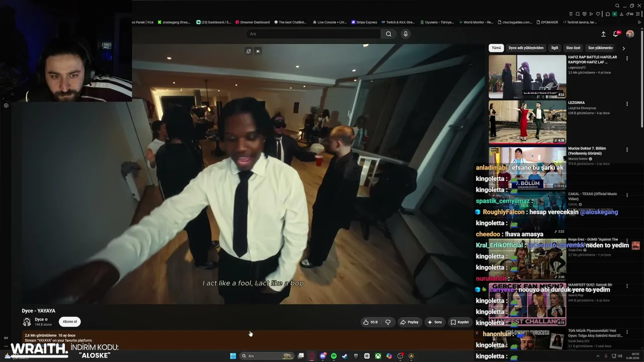Open Task View on the taskbar

coord(301,356)
